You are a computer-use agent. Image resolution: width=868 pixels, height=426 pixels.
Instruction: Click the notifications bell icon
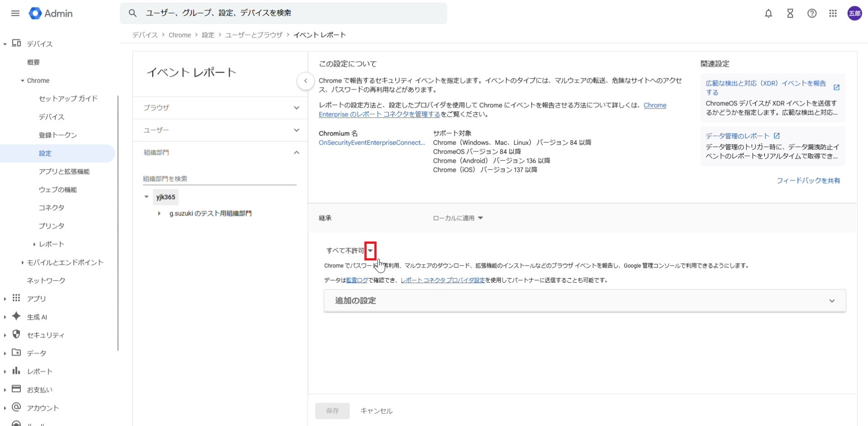point(768,14)
